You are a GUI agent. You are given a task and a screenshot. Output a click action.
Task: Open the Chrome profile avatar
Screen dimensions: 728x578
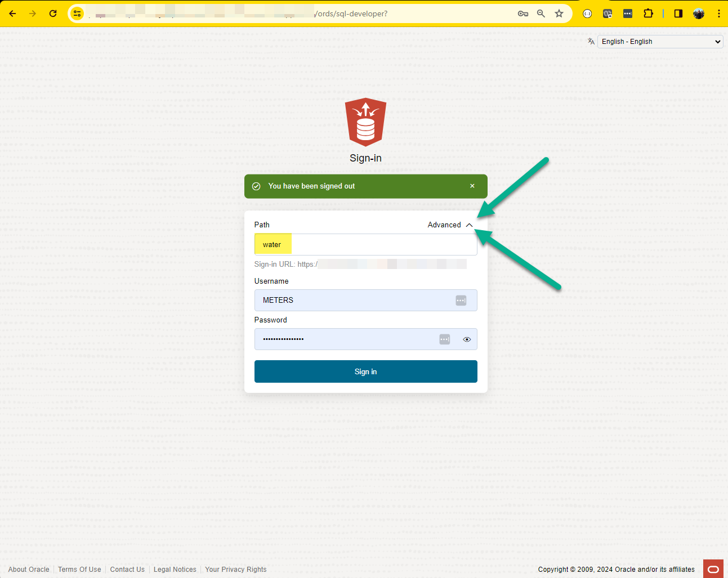[699, 14]
